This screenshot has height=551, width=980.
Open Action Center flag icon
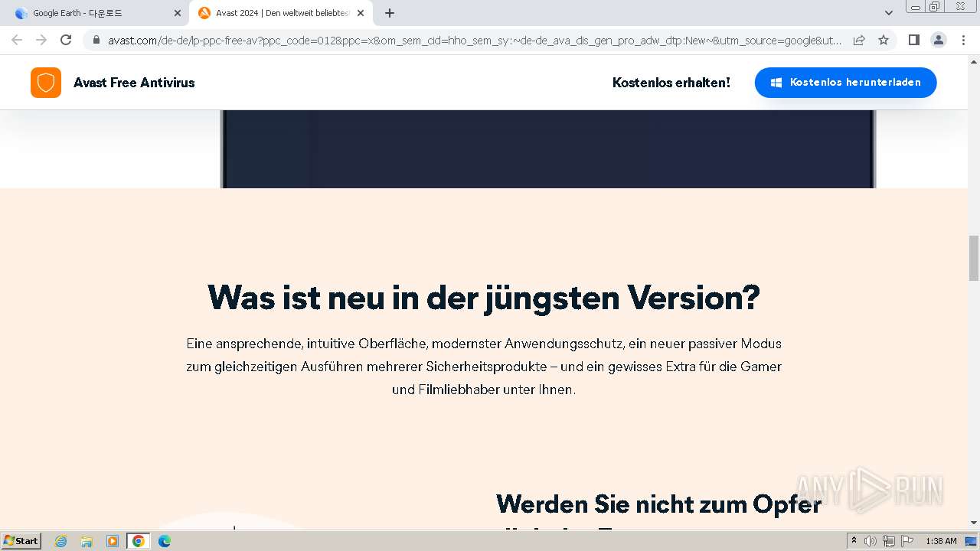tap(907, 541)
